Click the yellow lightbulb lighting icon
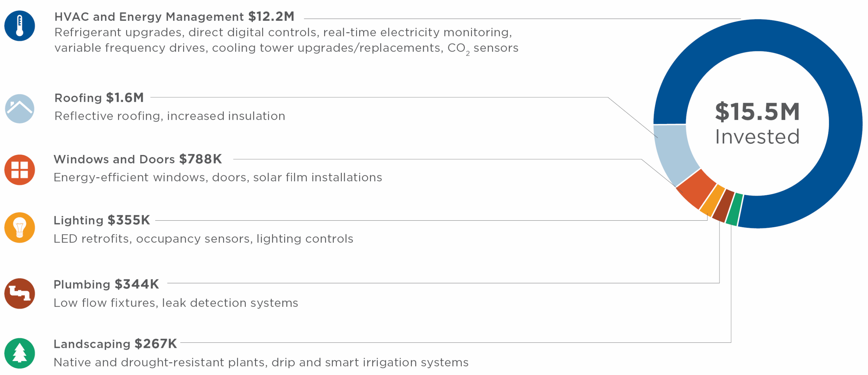Image resolution: width=868 pixels, height=375 pixels. coord(20,228)
